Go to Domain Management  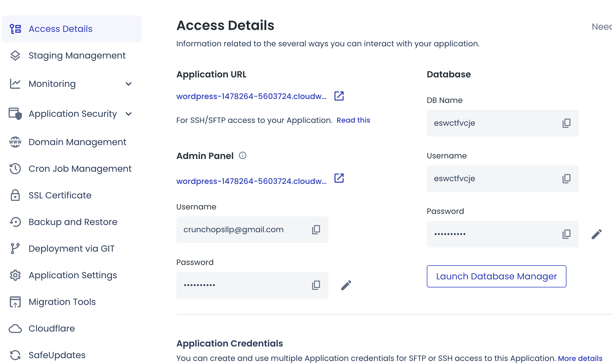point(77,142)
